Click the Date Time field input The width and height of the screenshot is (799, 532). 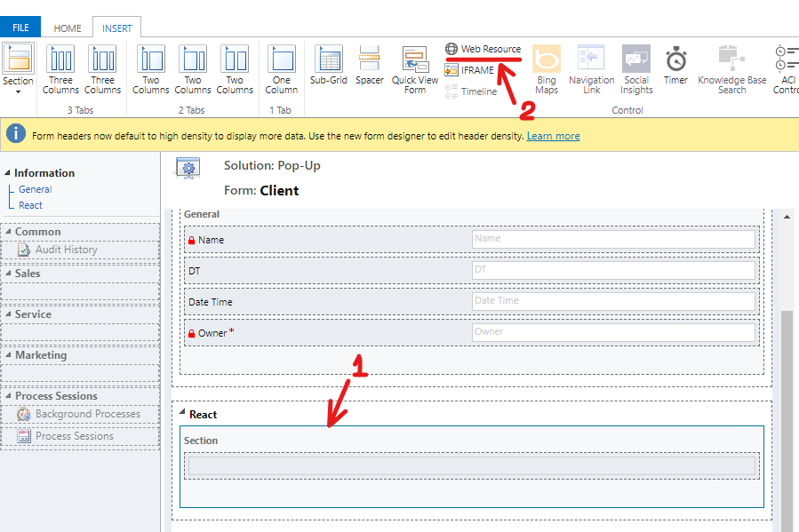(612, 301)
